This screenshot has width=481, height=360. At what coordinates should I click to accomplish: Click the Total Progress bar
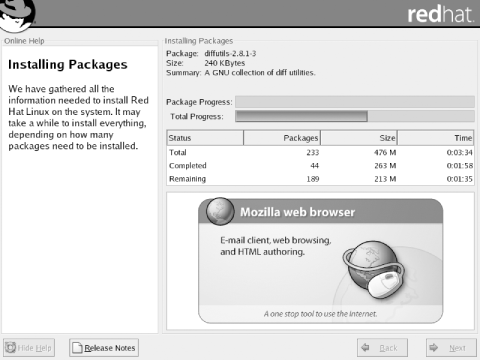coord(355,116)
